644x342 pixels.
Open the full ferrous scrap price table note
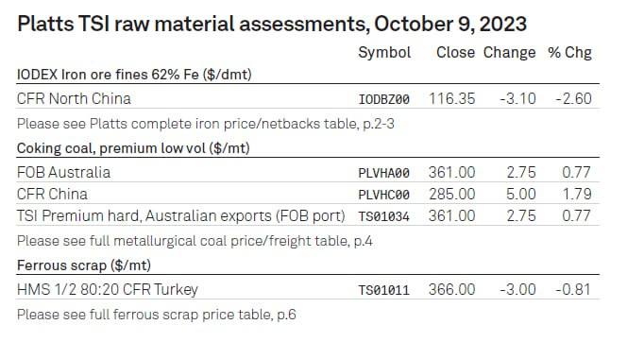pyautogui.click(x=157, y=315)
